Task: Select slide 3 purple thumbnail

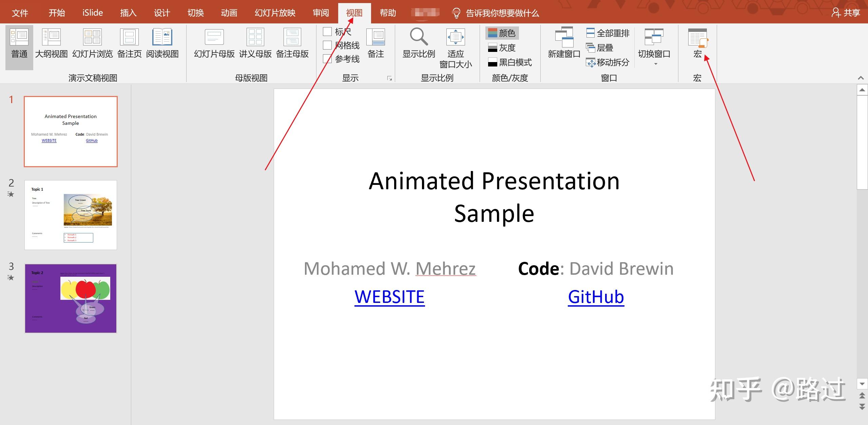Action: point(71,298)
